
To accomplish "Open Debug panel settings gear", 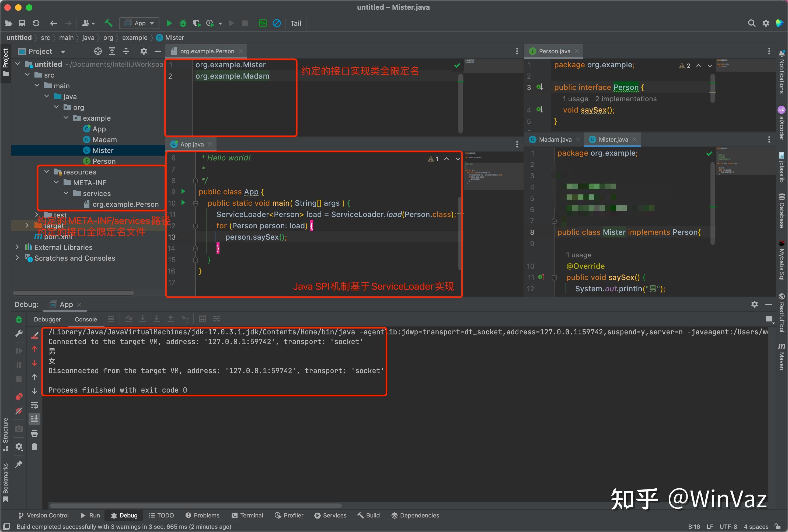I will click(x=754, y=304).
